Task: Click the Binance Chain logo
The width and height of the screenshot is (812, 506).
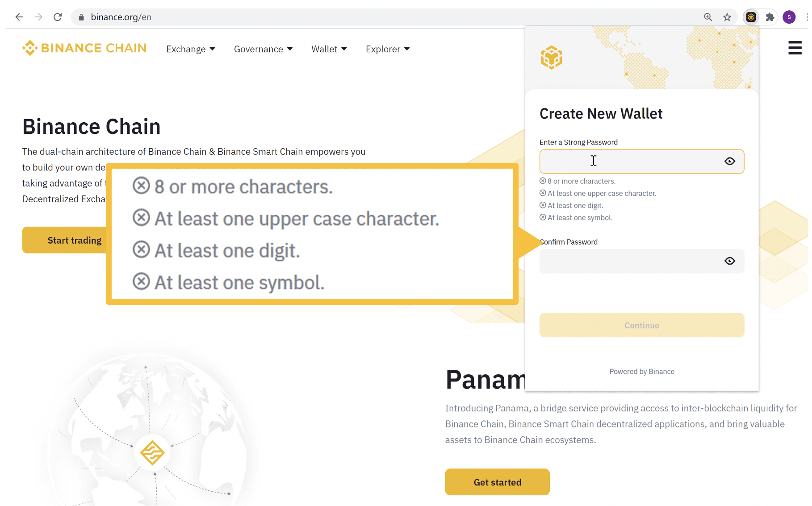Action: click(x=84, y=48)
